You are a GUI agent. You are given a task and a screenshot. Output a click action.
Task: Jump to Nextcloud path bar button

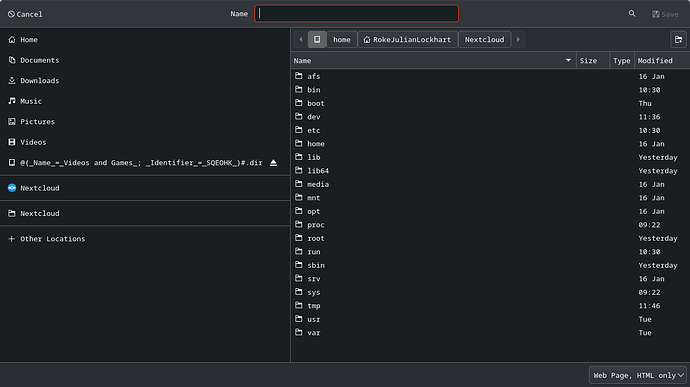coord(484,40)
